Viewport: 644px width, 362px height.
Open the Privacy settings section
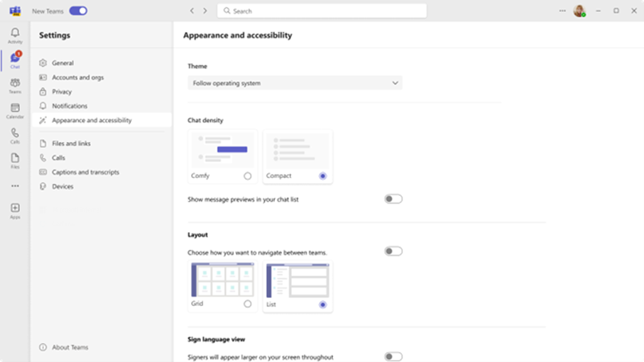(x=62, y=92)
